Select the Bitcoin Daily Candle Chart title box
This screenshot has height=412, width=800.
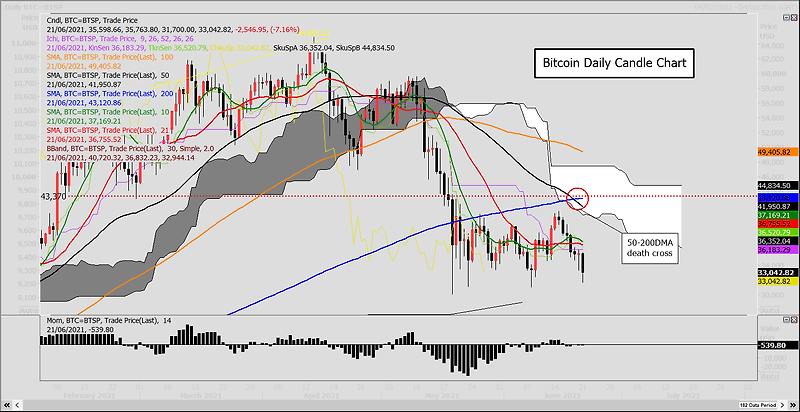[x=615, y=63]
